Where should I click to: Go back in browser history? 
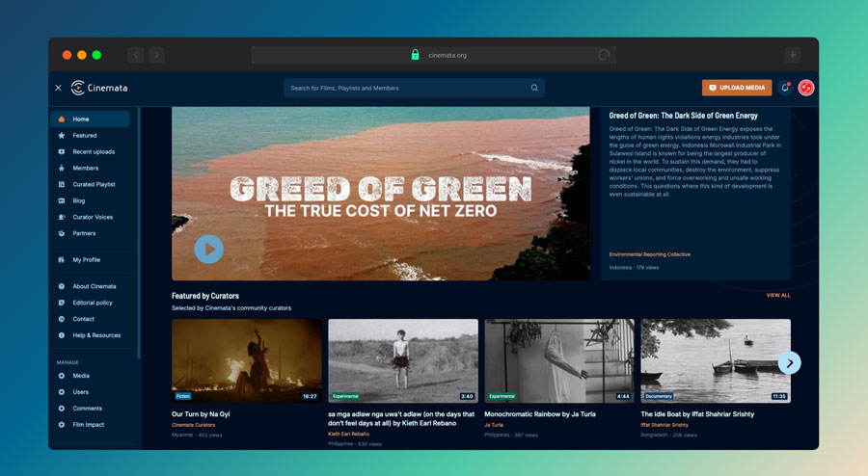click(x=136, y=55)
